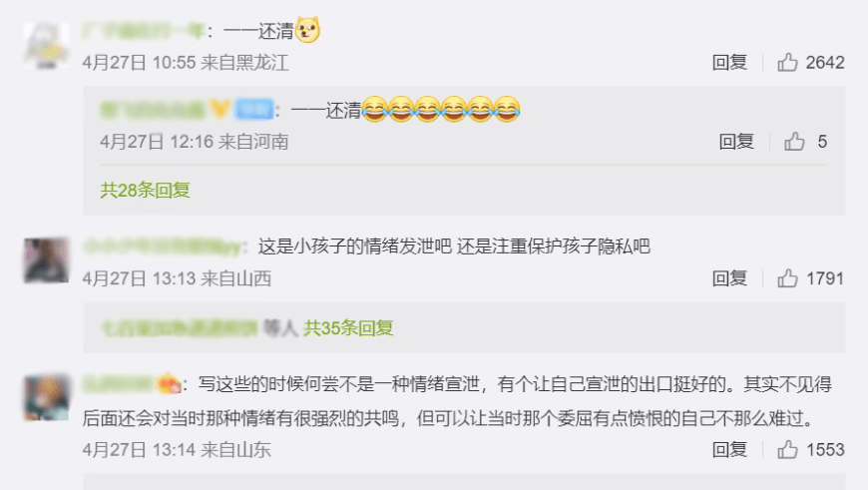
Task: Open the Shanxi commenter's avatar
Action: (47, 260)
